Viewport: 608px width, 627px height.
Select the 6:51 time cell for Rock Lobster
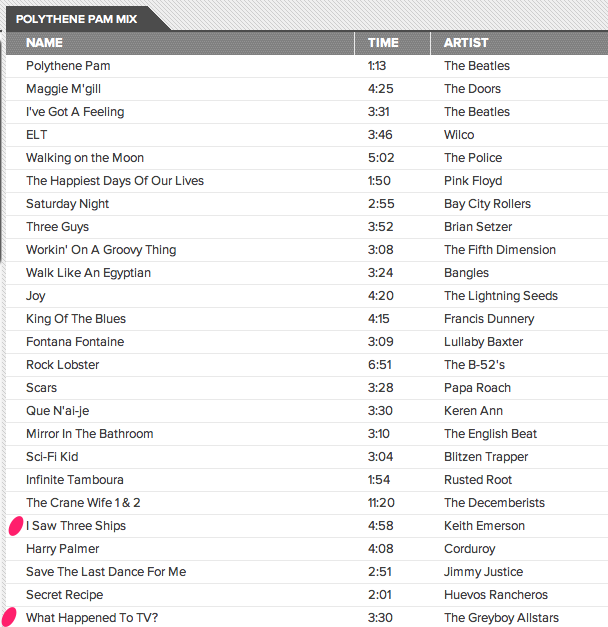pos(380,365)
